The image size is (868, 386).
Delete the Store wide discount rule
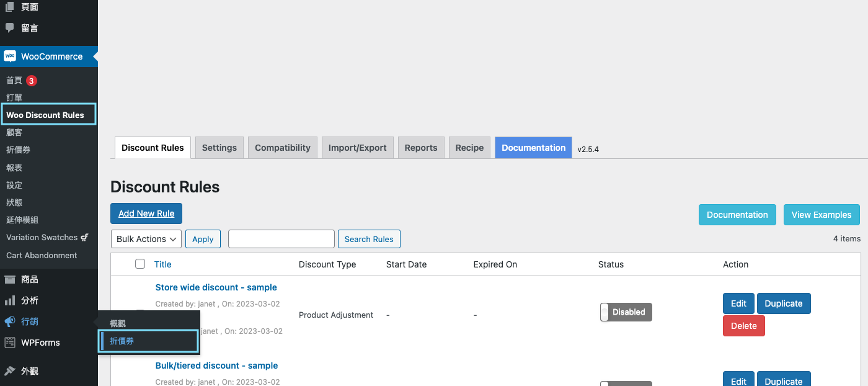coord(744,326)
